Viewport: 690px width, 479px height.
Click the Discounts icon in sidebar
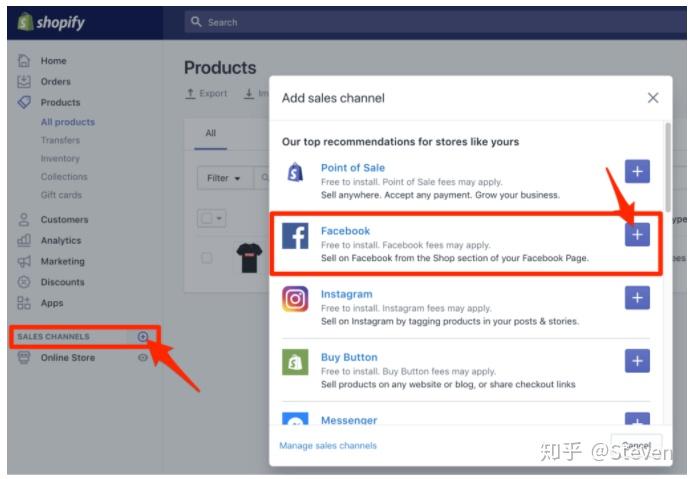pos(24,282)
